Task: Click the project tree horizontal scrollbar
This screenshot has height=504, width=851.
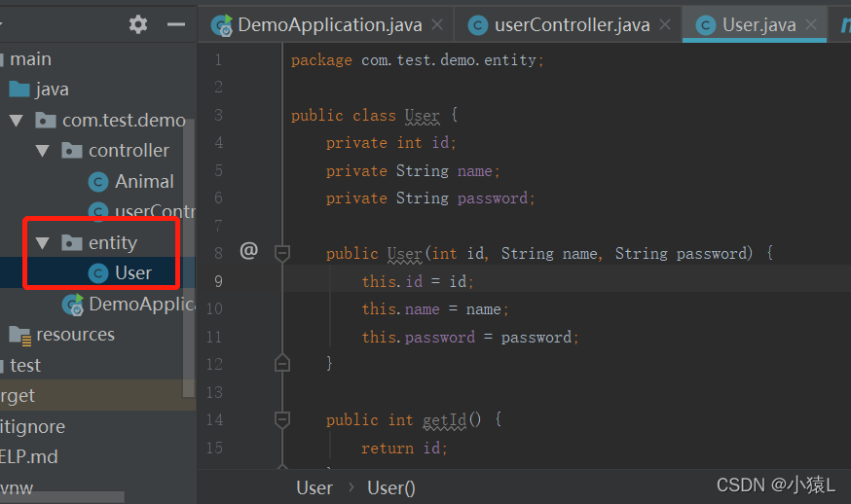Action: coord(62,497)
